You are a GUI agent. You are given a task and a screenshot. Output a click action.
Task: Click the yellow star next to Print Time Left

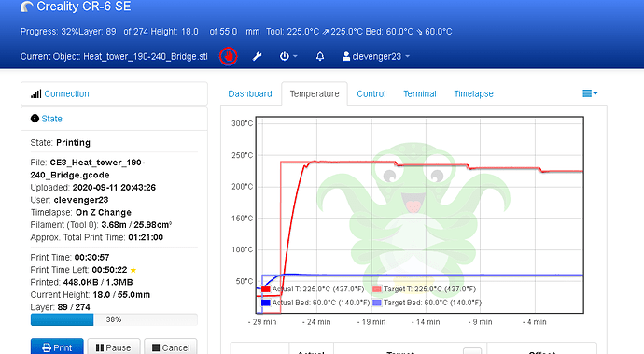133,270
